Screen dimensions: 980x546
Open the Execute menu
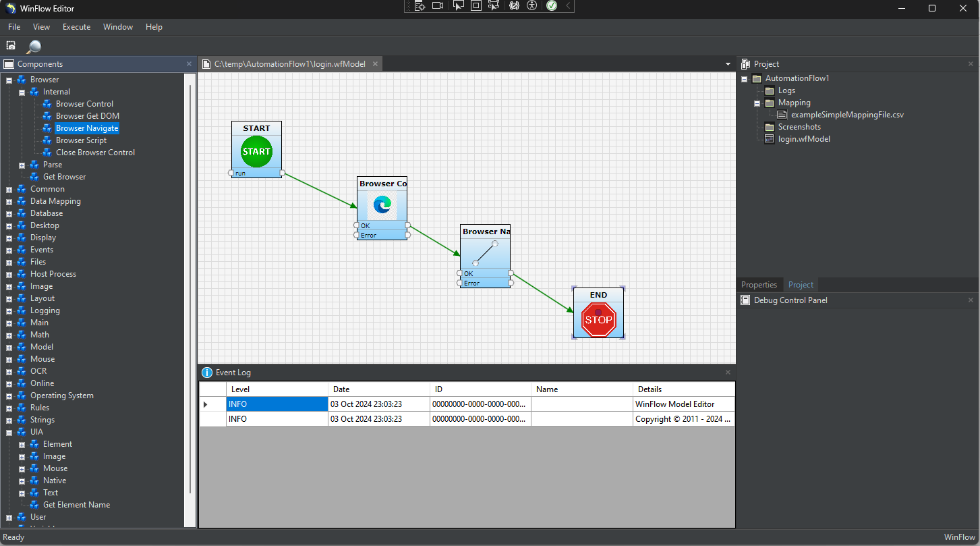pyautogui.click(x=76, y=27)
